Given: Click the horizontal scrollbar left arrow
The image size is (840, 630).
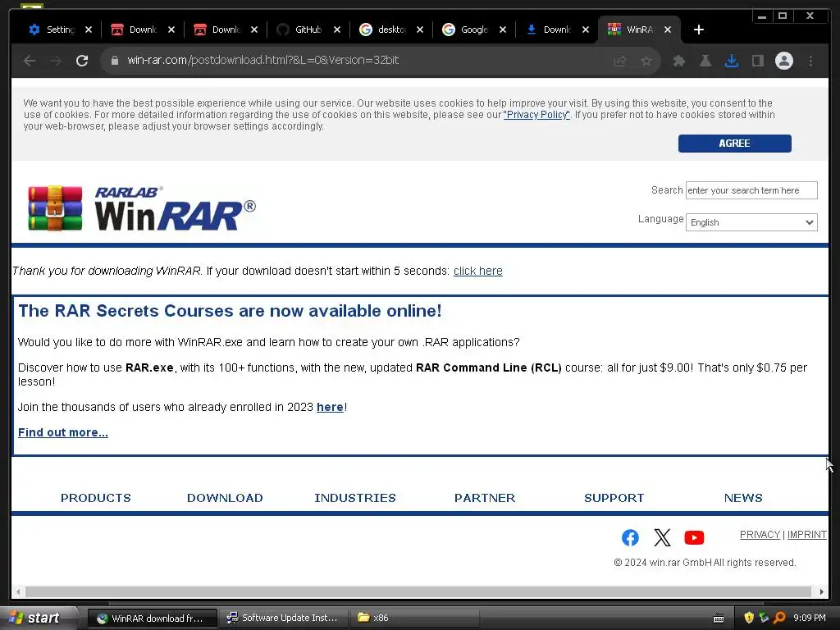Looking at the screenshot, I should pyautogui.click(x=18, y=591).
